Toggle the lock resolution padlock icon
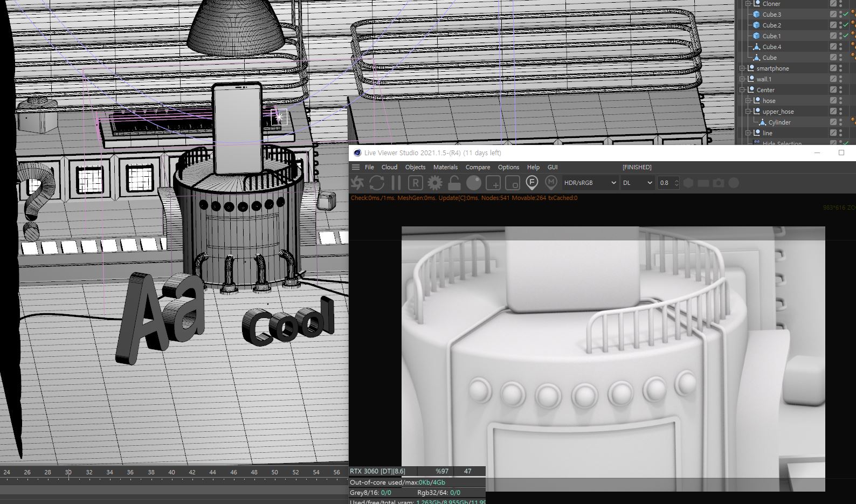 coord(454,183)
